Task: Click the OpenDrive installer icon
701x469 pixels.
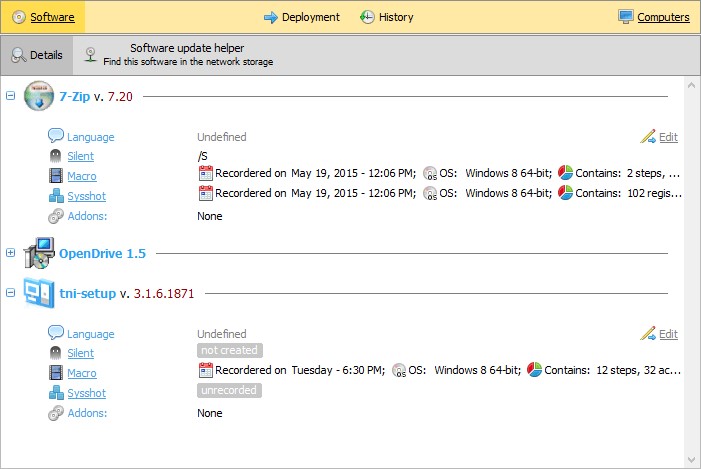Action: point(38,253)
